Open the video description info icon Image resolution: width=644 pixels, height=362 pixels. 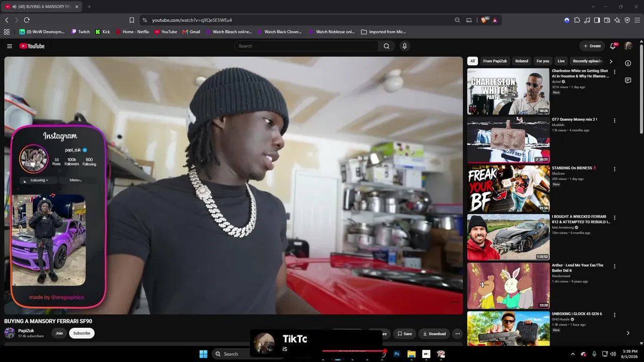[x=628, y=63]
